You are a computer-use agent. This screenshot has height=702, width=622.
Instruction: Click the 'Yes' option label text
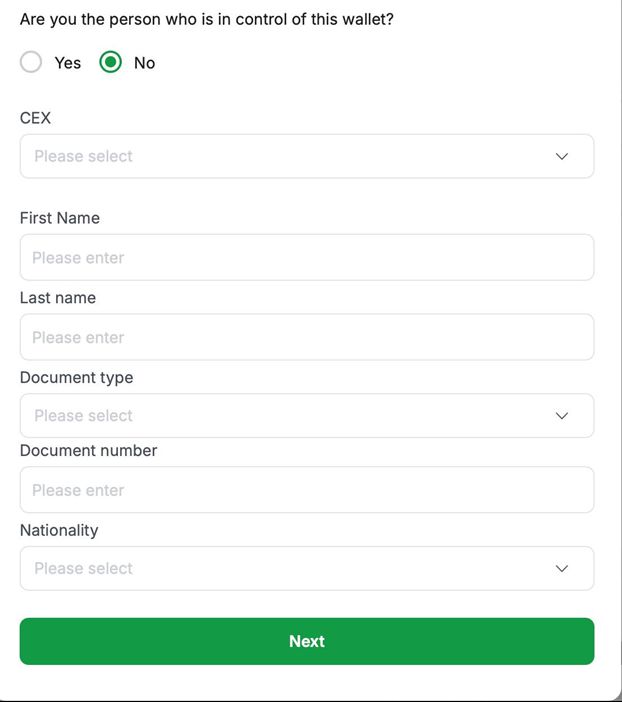pos(68,63)
